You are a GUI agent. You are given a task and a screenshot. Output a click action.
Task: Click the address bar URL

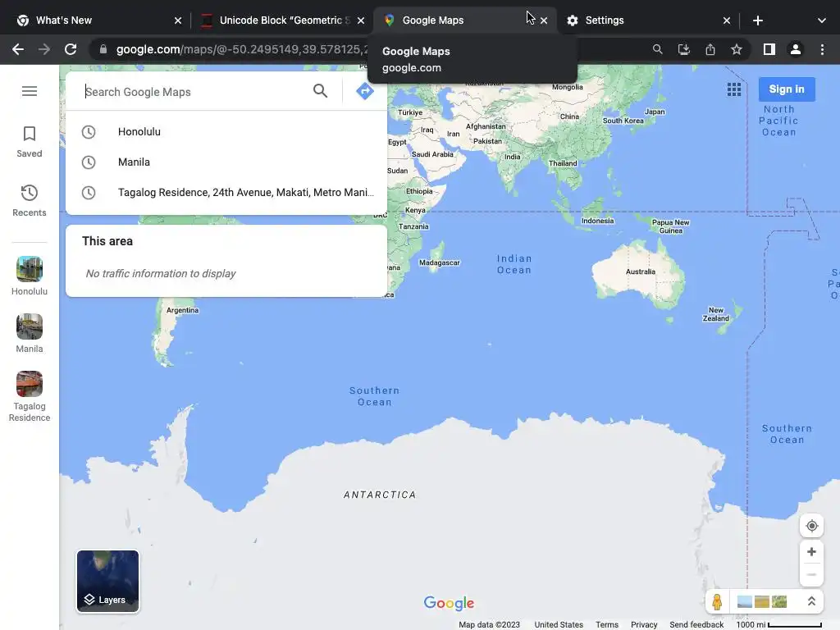[242, 49]
